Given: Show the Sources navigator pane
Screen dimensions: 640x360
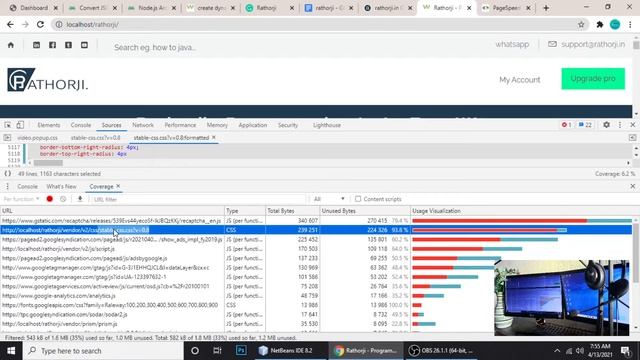Looking at the screenshot, I should coord(7,138).
